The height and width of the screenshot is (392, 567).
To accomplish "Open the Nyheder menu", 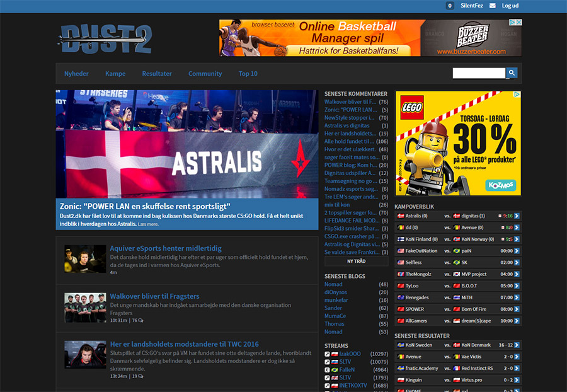I will (76, 73).
